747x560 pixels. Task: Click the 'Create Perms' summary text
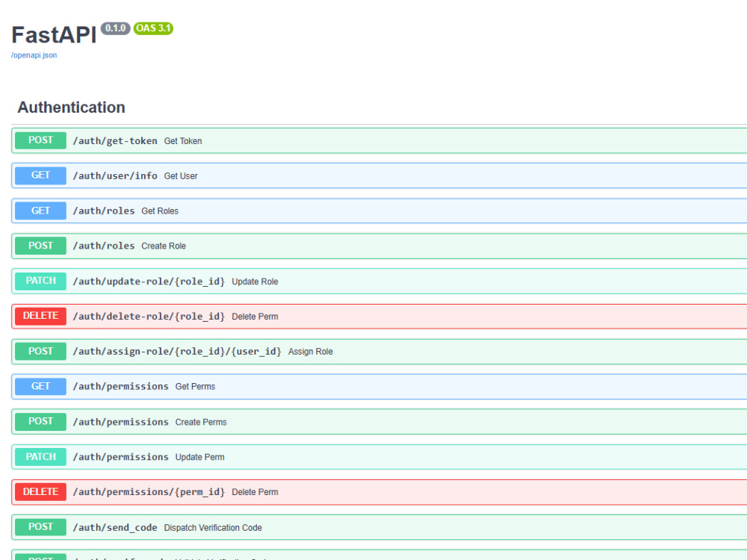pos(201,422)
